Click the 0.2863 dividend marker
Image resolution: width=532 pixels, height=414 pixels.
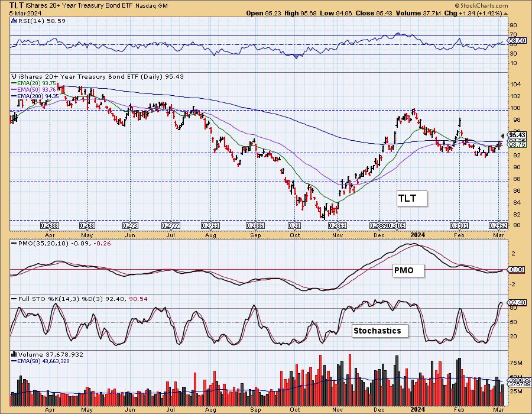click(338, 226)
